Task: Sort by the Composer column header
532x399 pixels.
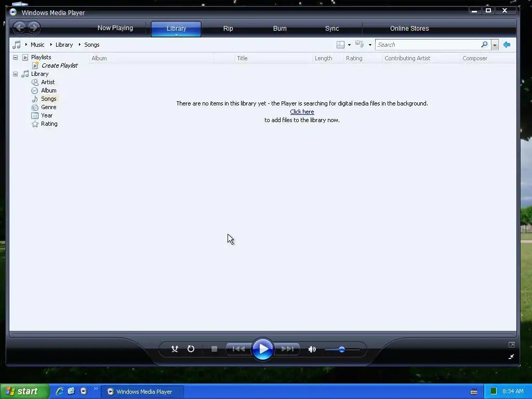Action: (488, 58)
